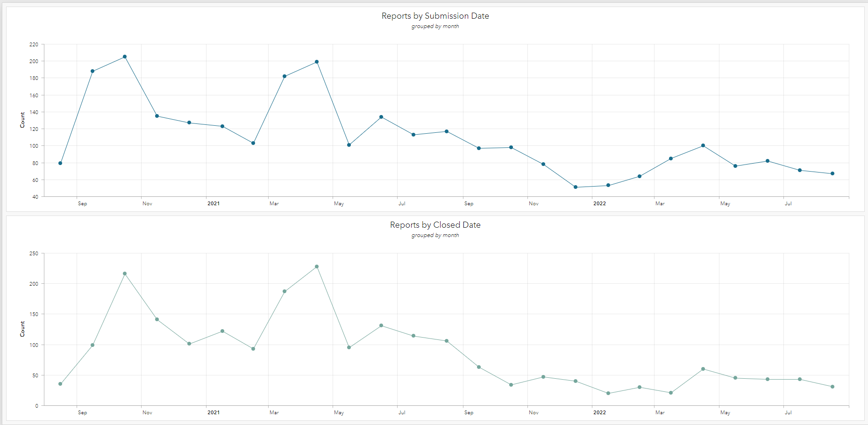Screen dimensions: 868x425
Task: Select the May 2022 local peak on submissions
Action: pyautogui.click(x=703, y=145)
